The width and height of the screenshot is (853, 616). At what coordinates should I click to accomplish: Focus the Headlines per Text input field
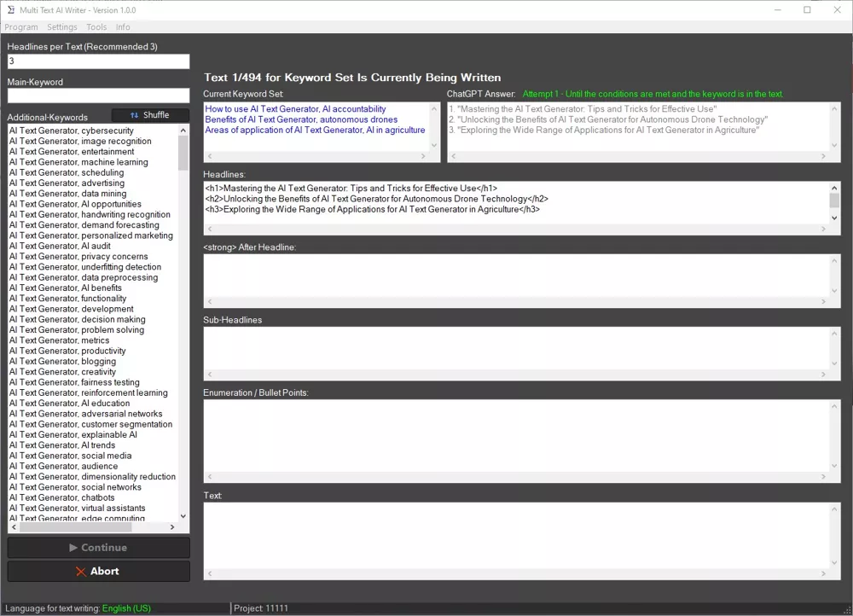click(98, 61)
